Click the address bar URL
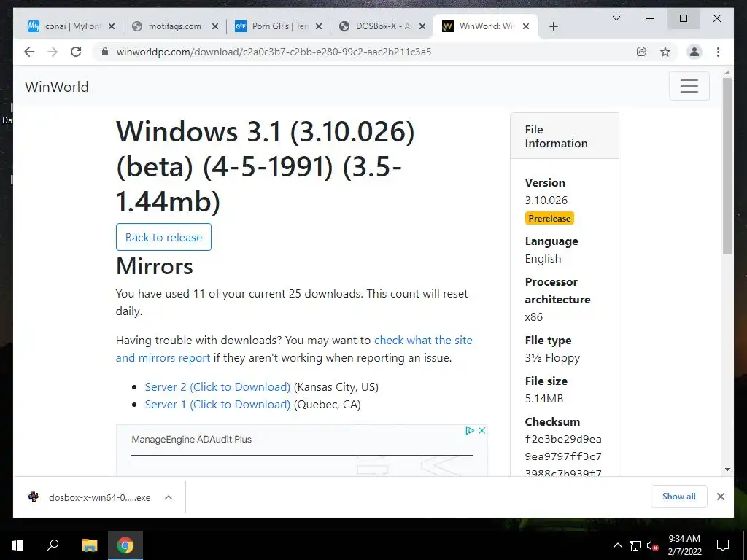The height and width of the screenshot is (560, 747). point(274,52)
